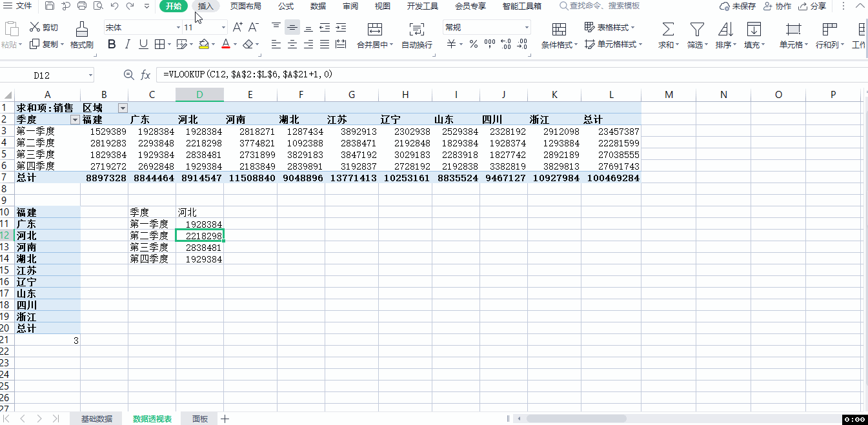The width and height of the screenshot is (868, 425).
Task: Click the Print icon in quick access toolbar
Action: click(x=82, y=6)
